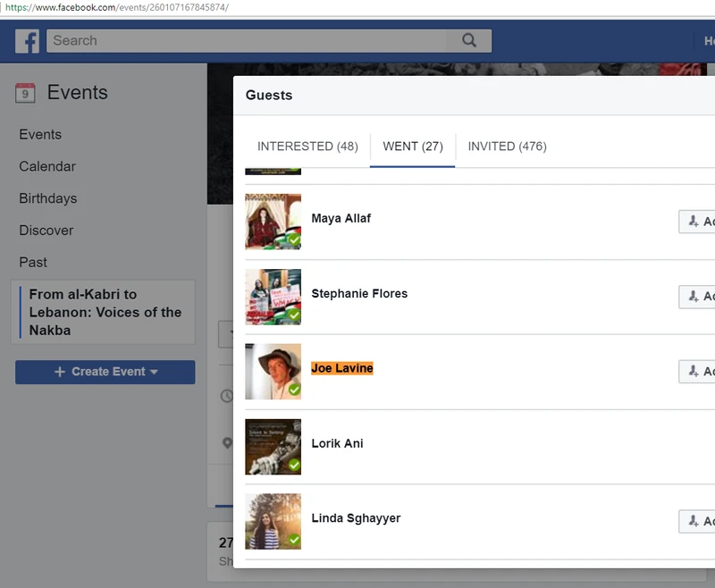Click the location pin icon
Viewport: 715px width, 588px height.
coord(227,442)
